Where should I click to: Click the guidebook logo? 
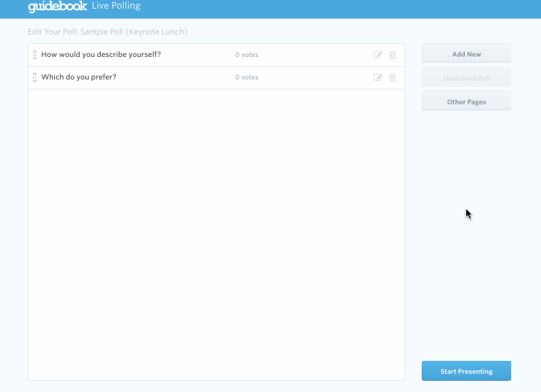pyautogui.click(x=57, y=7)
